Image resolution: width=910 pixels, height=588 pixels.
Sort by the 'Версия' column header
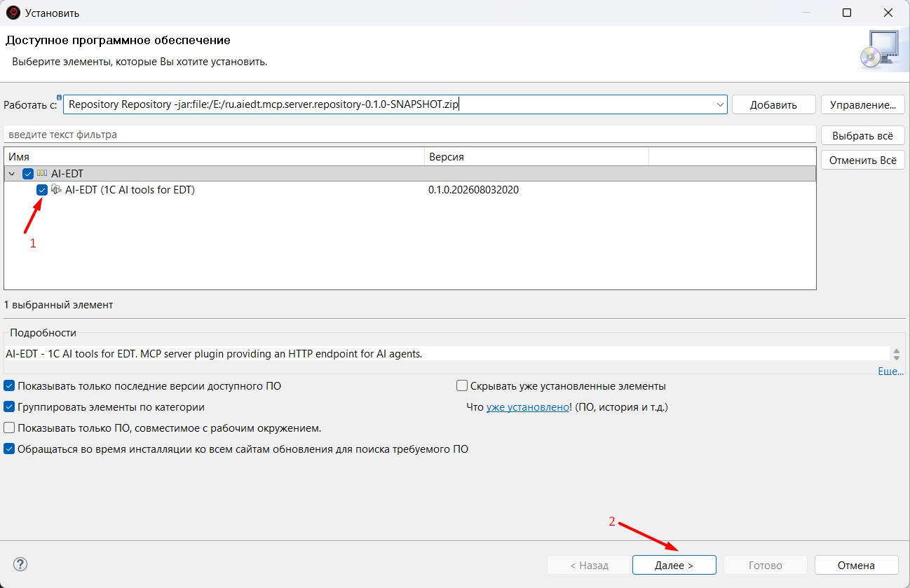537,157
